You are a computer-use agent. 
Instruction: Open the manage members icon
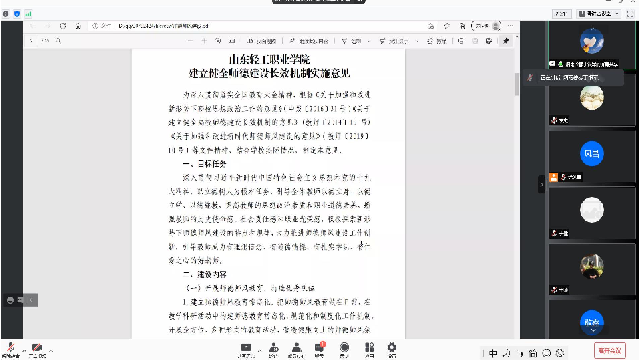click(296, 350)
